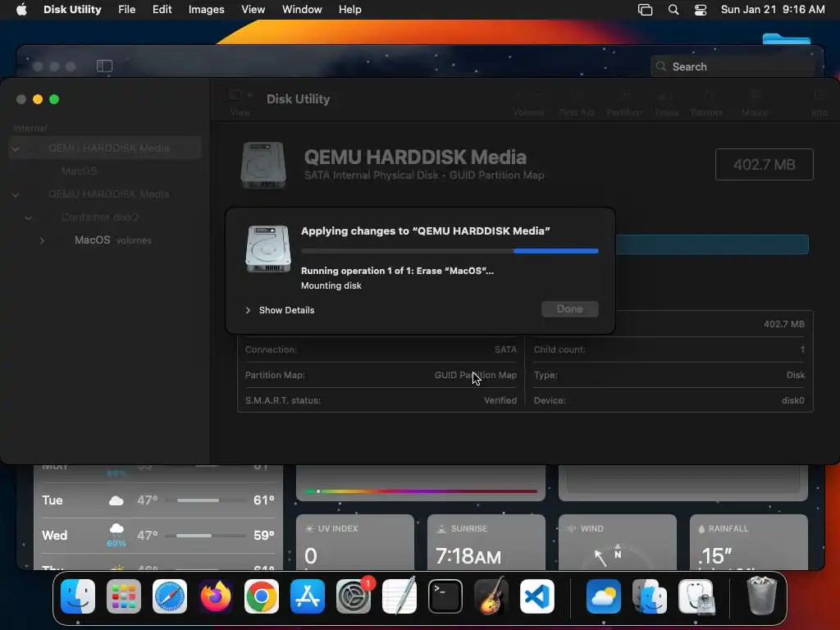The width and height of the screenshot is (840, 630).
Task: Launch Firefox from the Dock
Action: (x=216, y=596)
